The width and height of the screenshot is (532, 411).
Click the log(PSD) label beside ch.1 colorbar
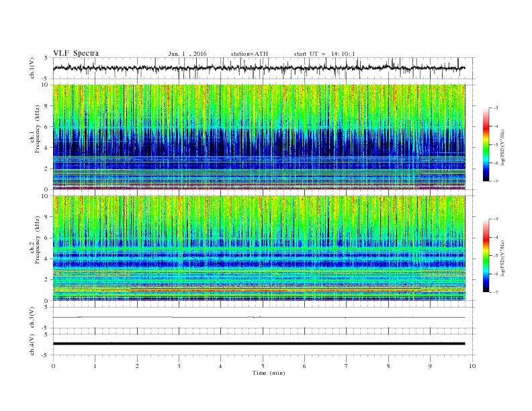point(502,147)
